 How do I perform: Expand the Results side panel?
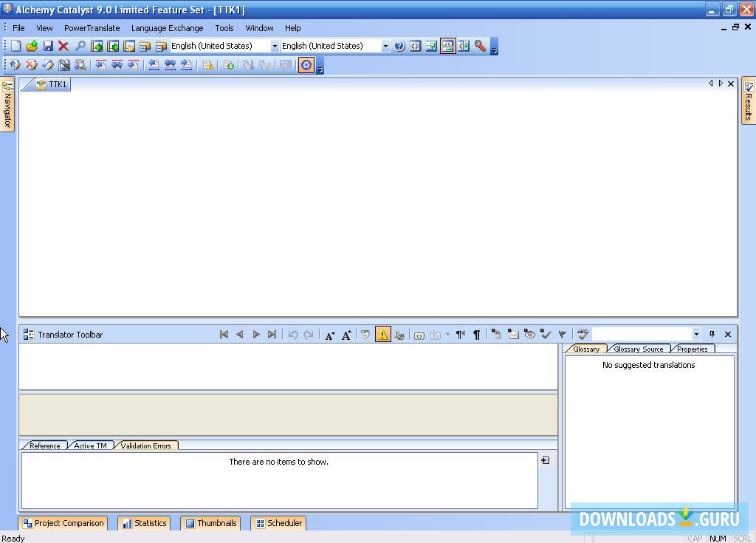pos(749,100)
